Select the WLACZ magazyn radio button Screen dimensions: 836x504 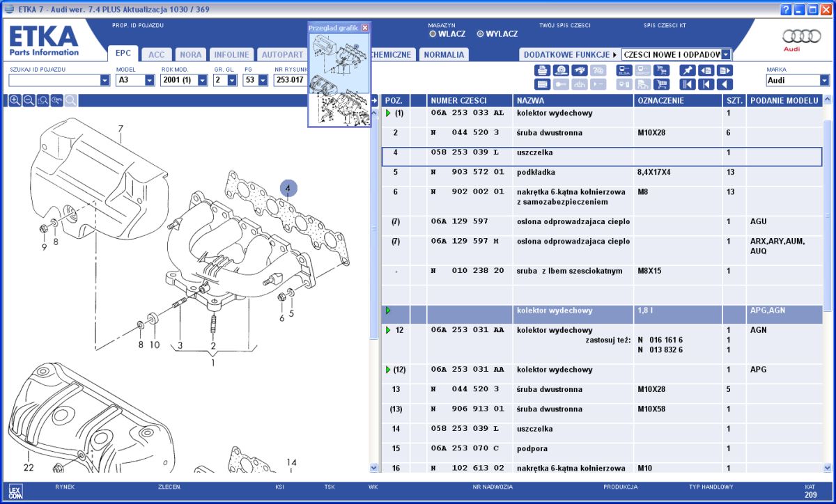(433, 33)
